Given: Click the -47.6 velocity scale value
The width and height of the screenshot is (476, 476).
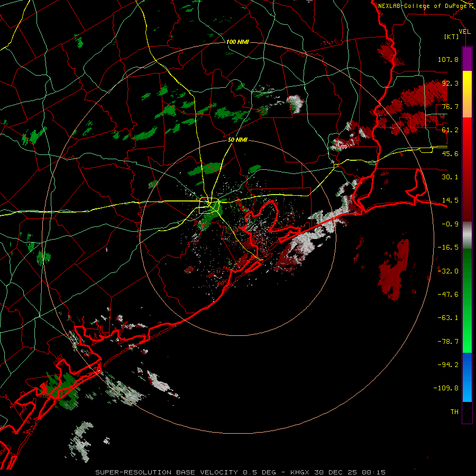Looking at the screenshot, I should coord(448,295).
